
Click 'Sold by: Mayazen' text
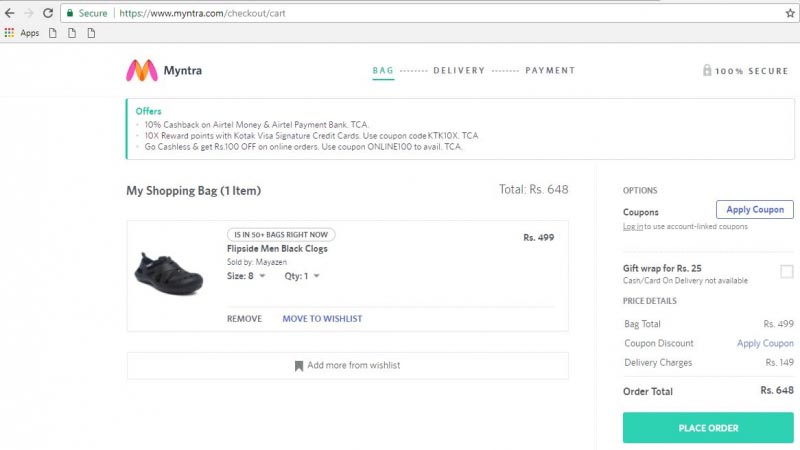tap(257, 262)
